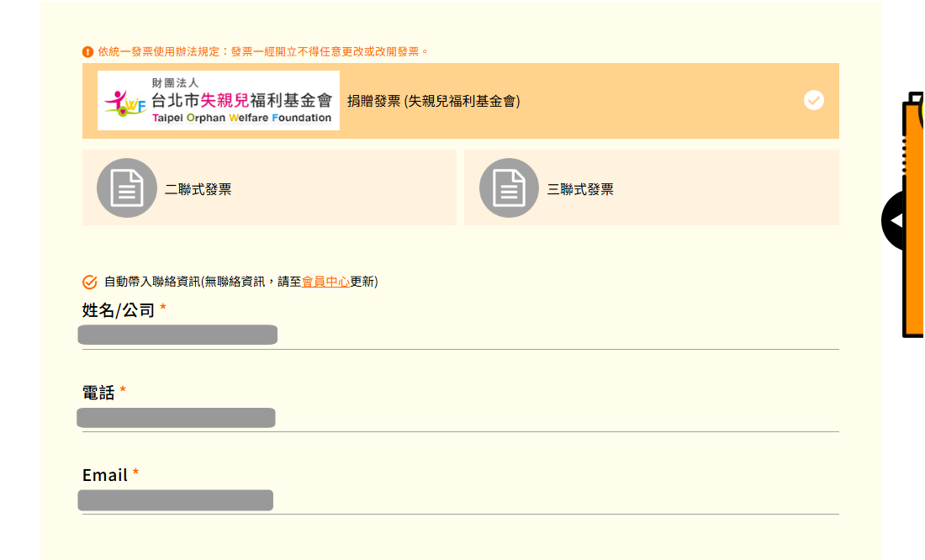
Task: Click the 捐贈發票 (失親兒福利基金會) label
Action: pyautogui.click(x=434, y=101)
